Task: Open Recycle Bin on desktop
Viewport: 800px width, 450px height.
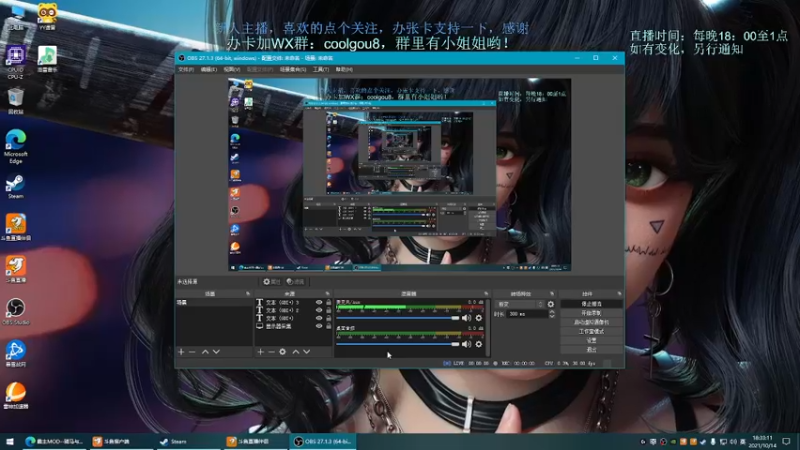Action: click(x=15, y=101)
